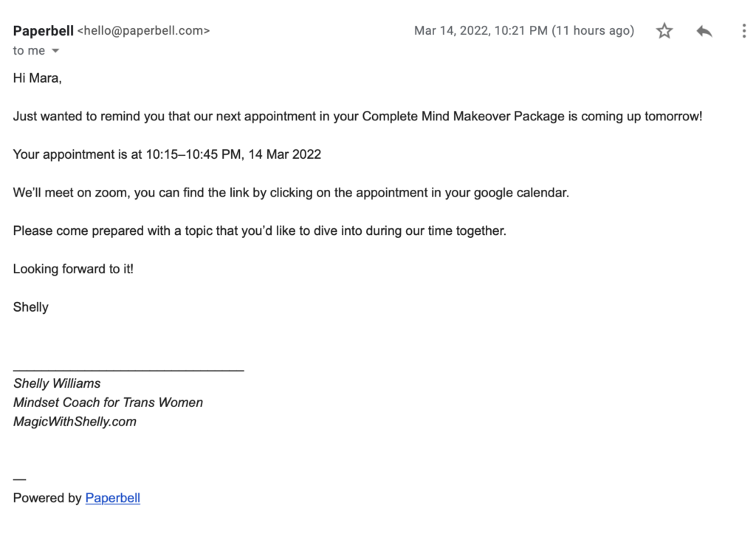Open the Paperbell link in footer
The image size is (756, 537).
112,498
